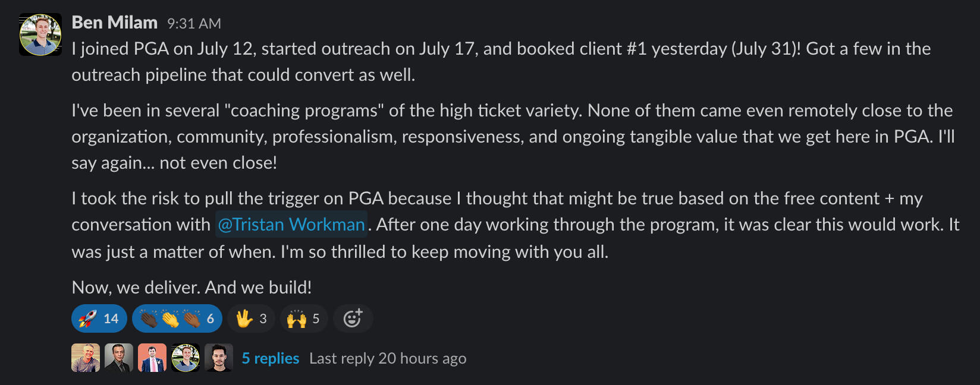Open the add reaction emoji picker

pos(353,319)
